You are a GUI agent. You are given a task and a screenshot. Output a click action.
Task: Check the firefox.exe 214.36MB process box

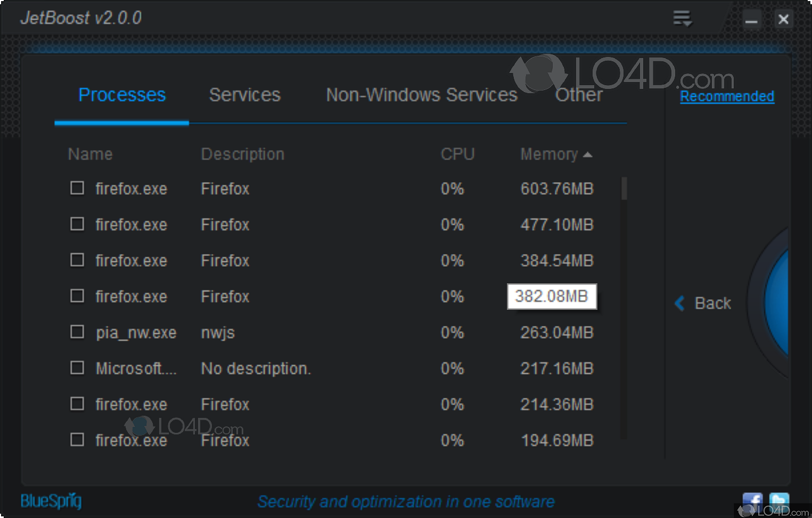coord(77,404)
